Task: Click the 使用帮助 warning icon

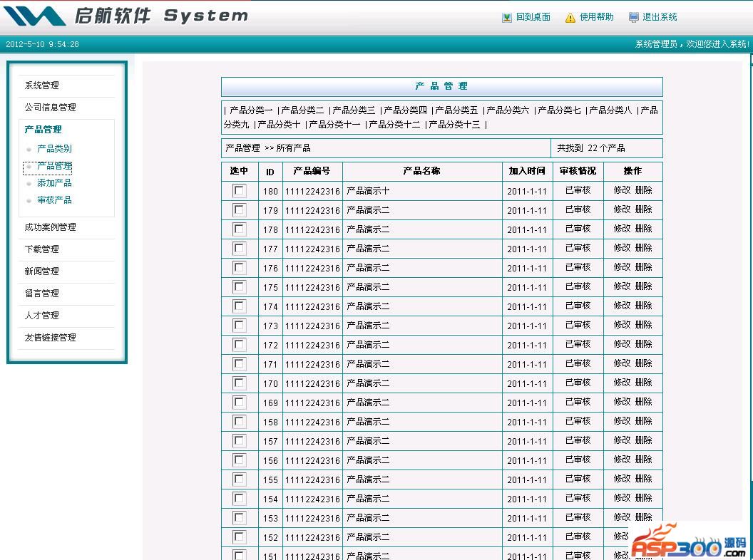Action: point(570,18)
